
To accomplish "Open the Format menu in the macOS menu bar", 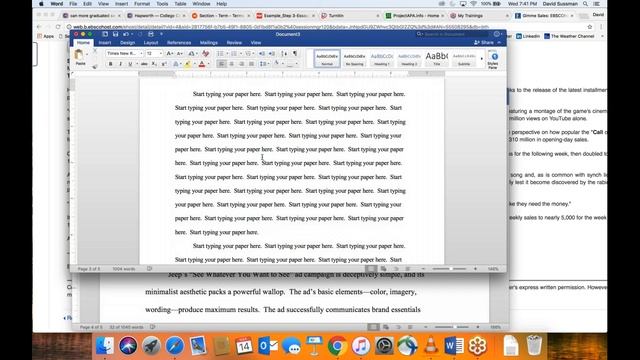I will pyautogui.click(x=142, y=4).
